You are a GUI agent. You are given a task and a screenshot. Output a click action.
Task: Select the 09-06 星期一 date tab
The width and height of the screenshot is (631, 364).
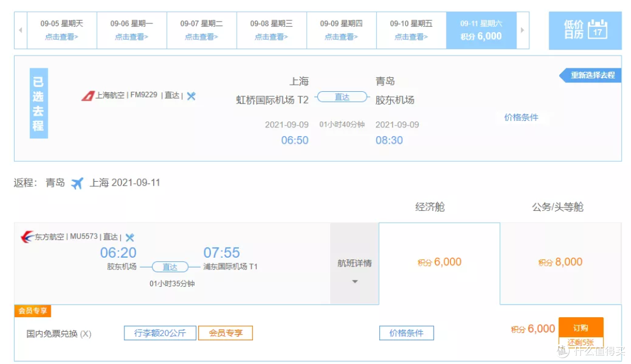132,30
